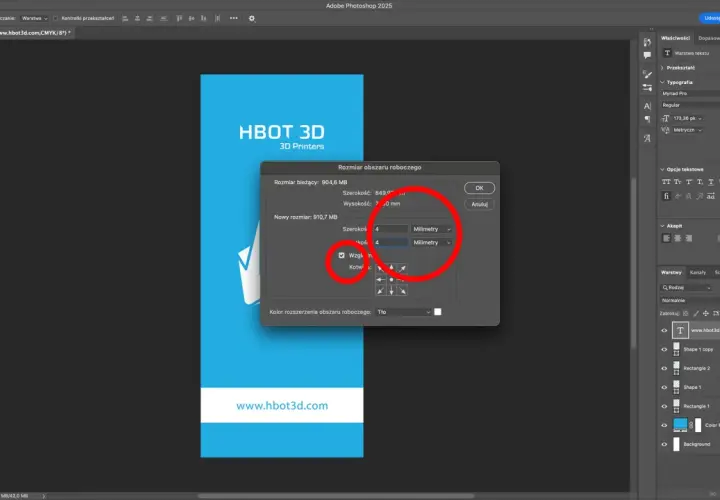Viewport: 720px width, 500px height.
Task: Click the align vertical centers icon
Action: pyautogui.click(x=191, y=18)
